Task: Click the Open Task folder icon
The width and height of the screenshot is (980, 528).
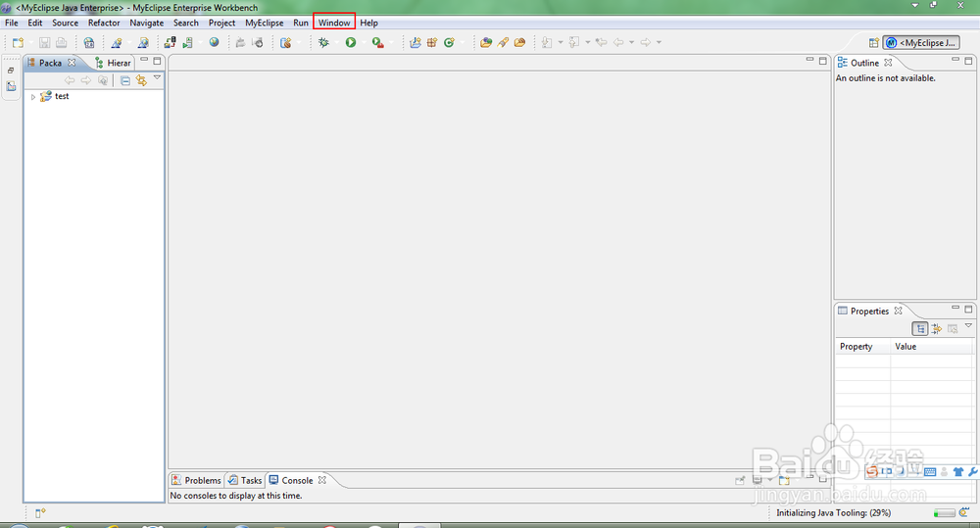Action: tap(519, 42)
